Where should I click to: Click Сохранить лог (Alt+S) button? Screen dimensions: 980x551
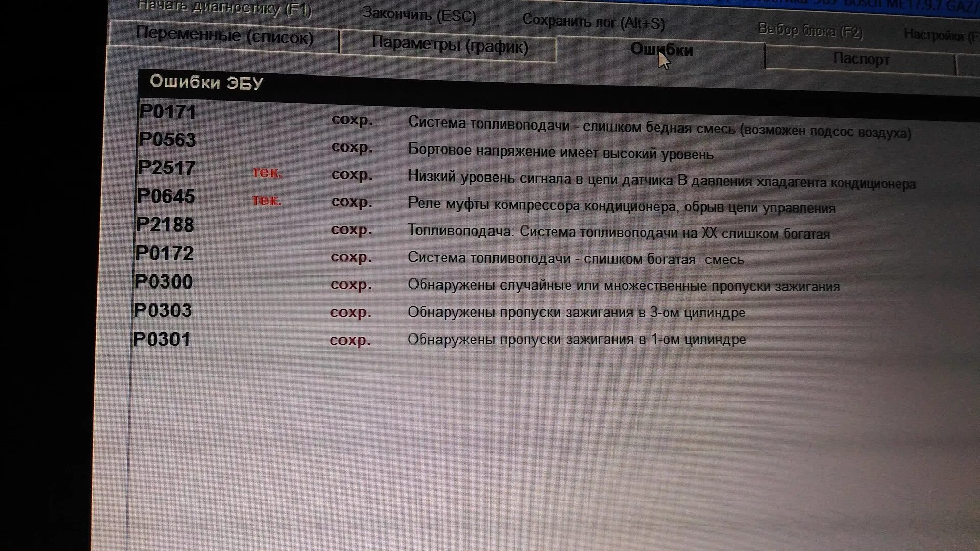(x=594, y=22)
